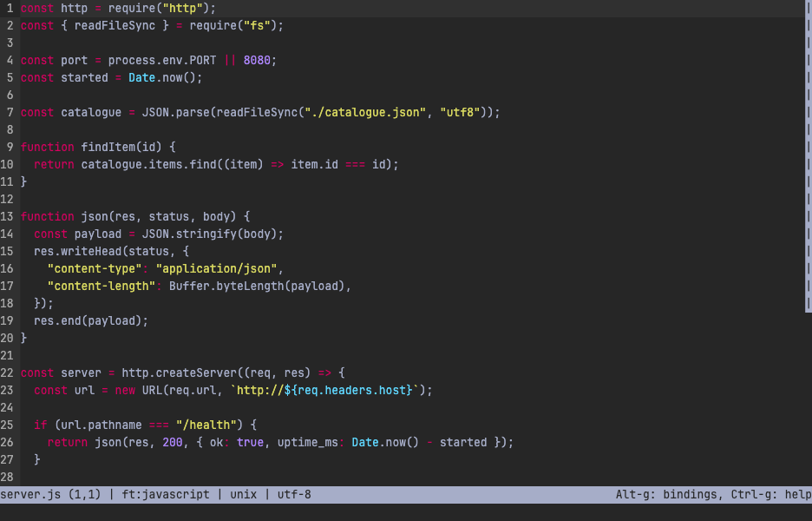Click line number 1 in the gutter
The width and height of the screenshot is (812, 521).
pos(10,9)
